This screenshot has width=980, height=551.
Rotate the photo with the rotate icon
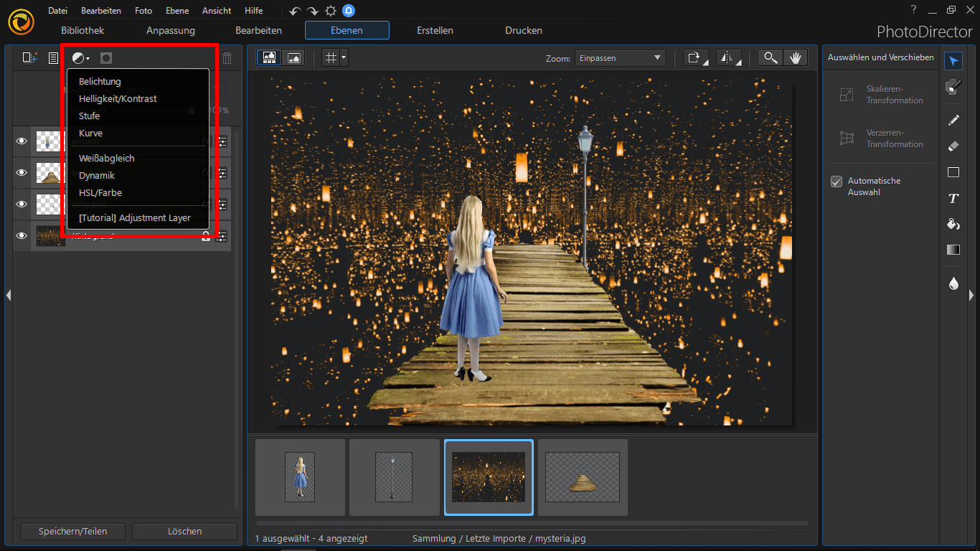tap(696, 58)
